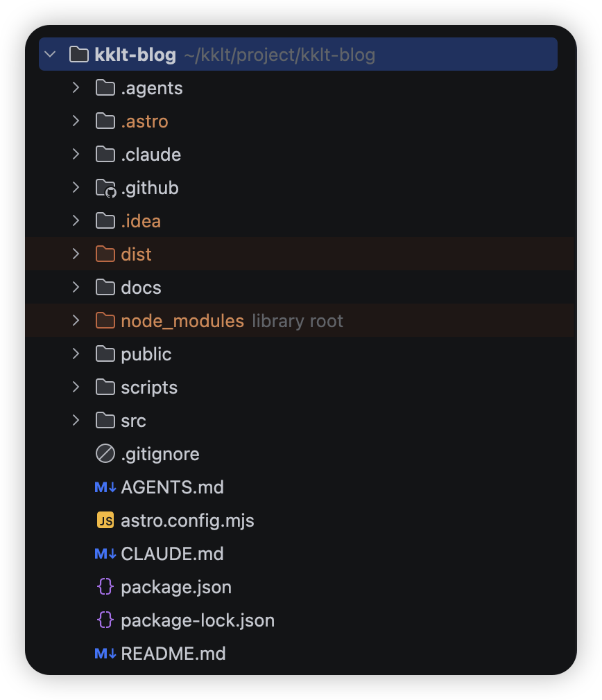Collapse the kklt-blog root project folder
Image resolution: width=602 pixels, height=700 pixels.
click(x=51, y=55)
